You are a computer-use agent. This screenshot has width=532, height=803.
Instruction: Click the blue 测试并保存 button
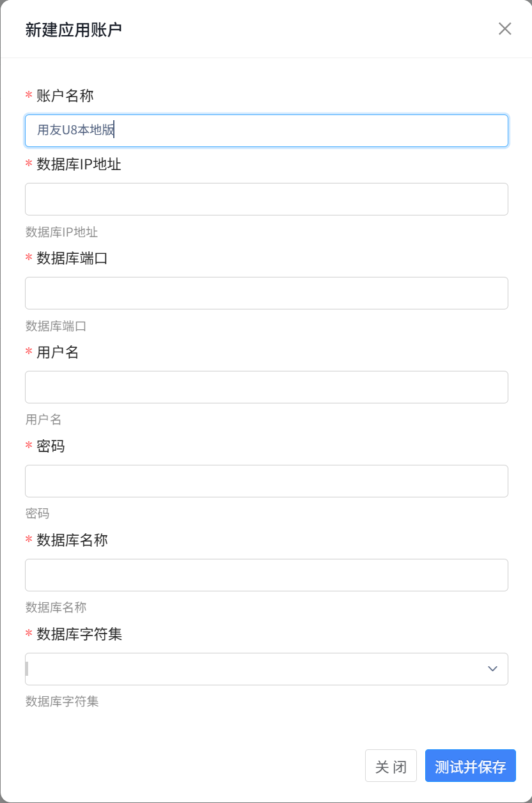click(x=471, y=766)
